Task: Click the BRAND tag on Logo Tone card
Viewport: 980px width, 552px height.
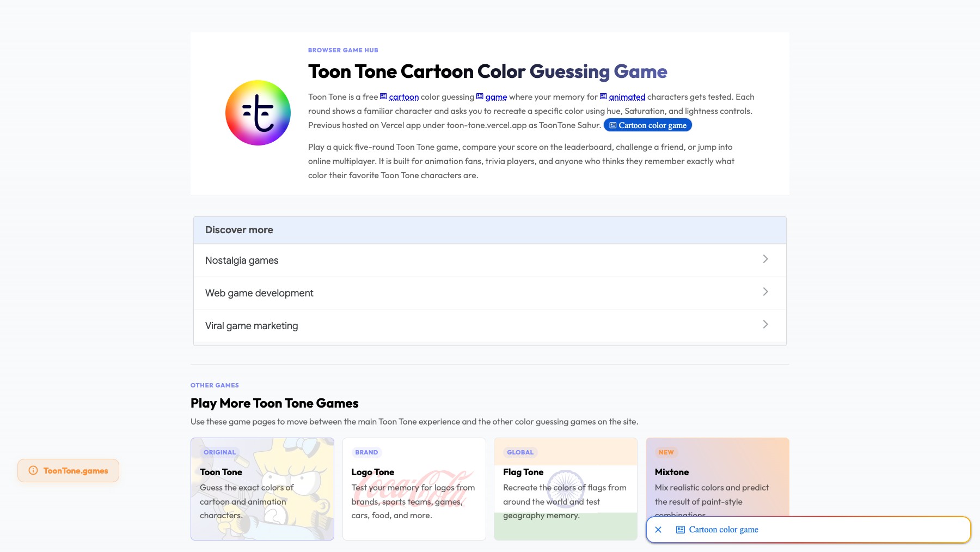Action: [x=366, y=452]
